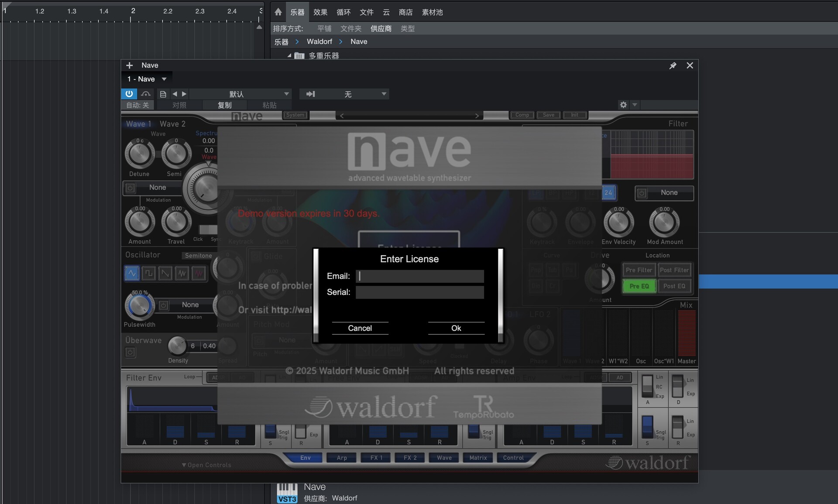
Task: Toggle the Überwave power button
Action: [x=130, y=352]
